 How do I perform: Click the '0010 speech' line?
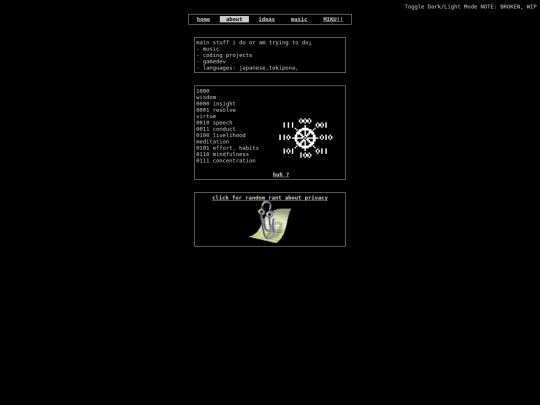[214, 123]
